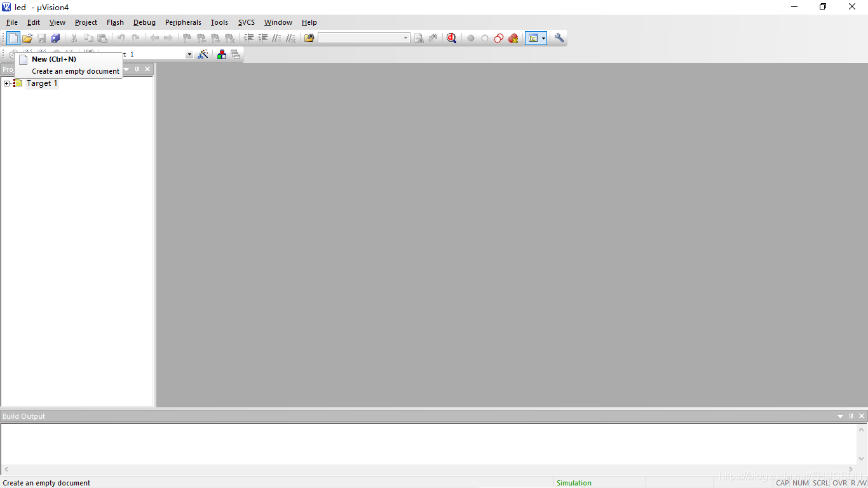Click the Open file folder icon

click(27, 38)
